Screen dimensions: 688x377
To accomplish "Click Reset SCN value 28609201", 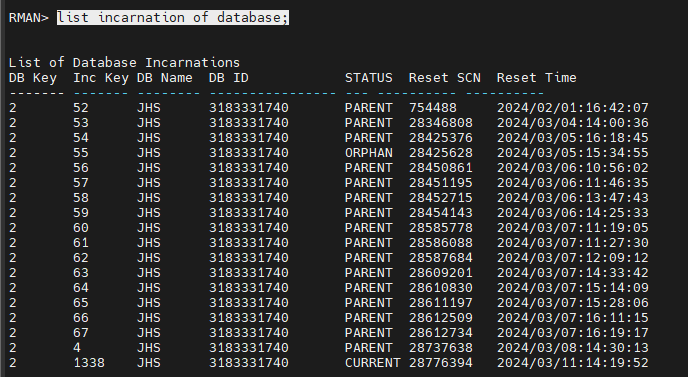I will coord(441,273).
